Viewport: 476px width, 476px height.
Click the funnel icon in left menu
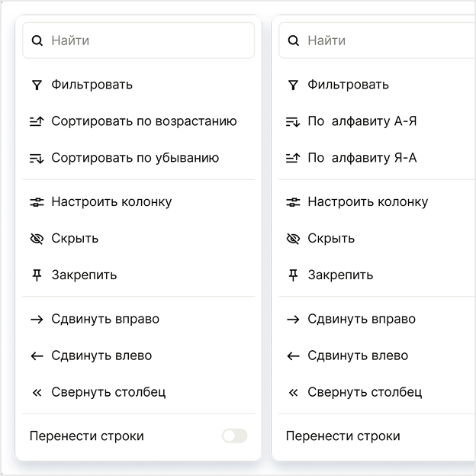click(37, 85)
